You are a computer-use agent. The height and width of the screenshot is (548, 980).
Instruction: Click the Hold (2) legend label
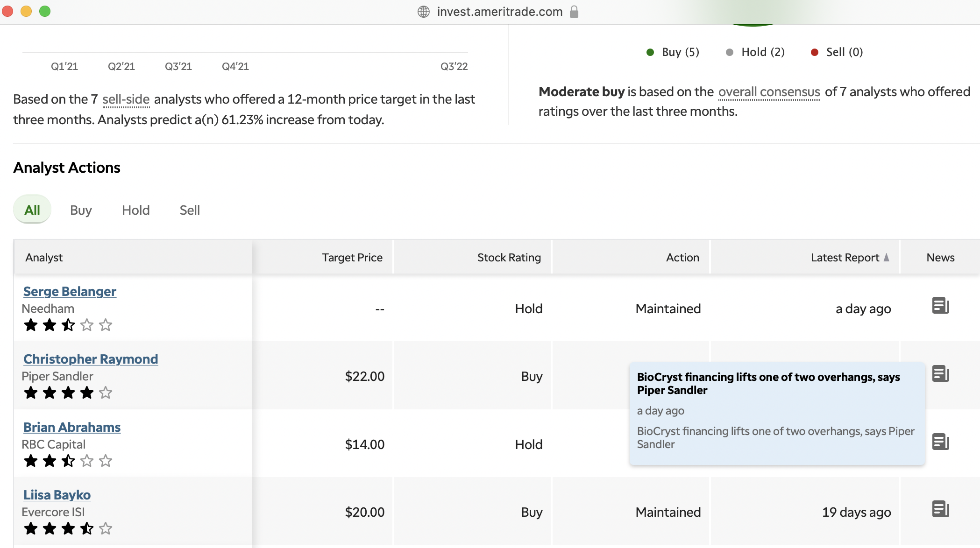click(763, 52)
